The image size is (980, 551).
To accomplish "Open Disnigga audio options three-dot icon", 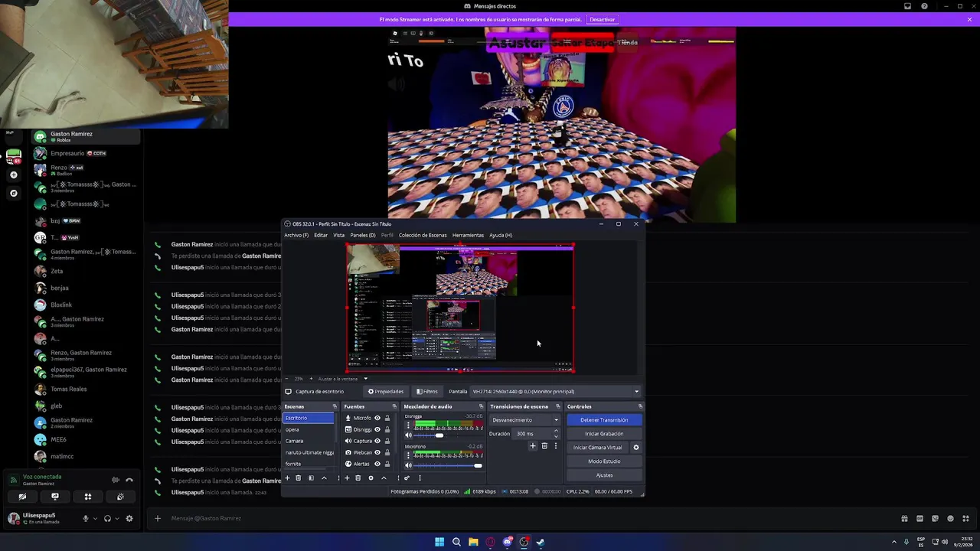I will [x=408, y=425].
